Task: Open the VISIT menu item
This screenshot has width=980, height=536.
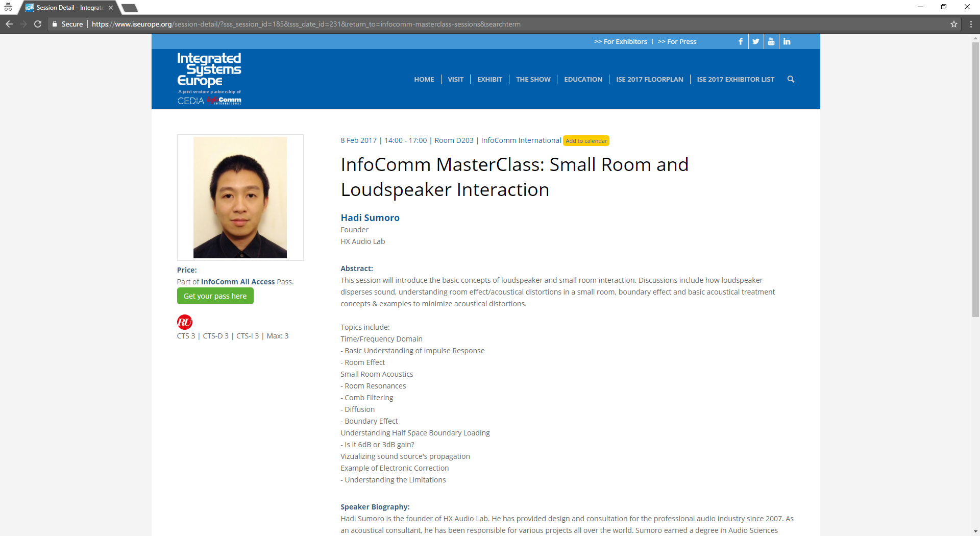Action: pos(456,79)
